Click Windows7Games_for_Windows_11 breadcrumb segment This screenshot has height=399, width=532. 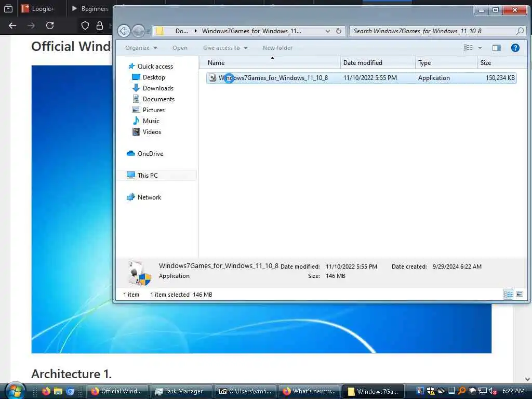tap(251, 31)
